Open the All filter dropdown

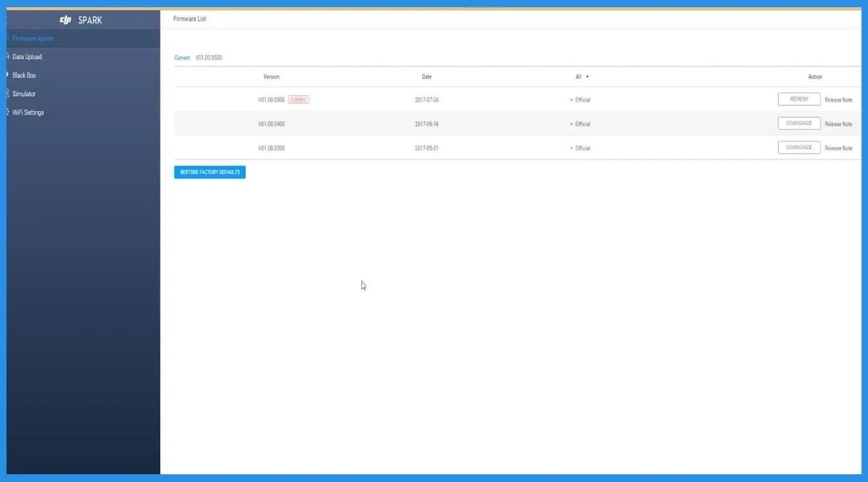pos(582,77)
